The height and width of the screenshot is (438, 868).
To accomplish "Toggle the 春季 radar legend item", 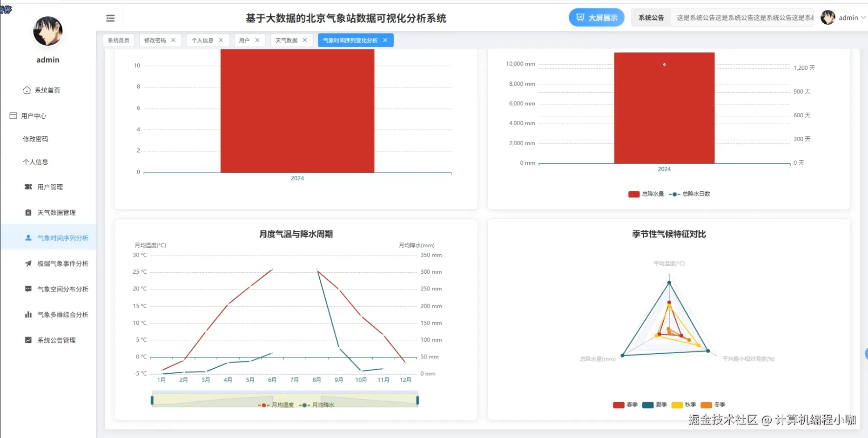I will tap(625, 405).
